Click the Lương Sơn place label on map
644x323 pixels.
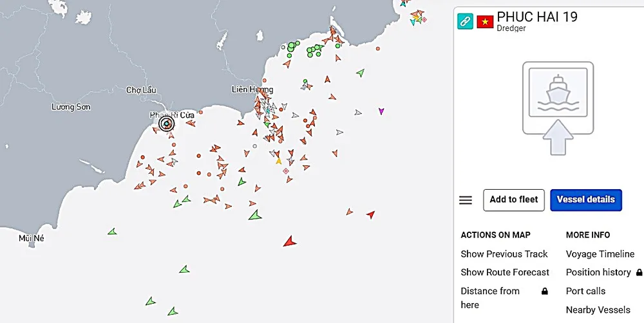pos(71,107)
